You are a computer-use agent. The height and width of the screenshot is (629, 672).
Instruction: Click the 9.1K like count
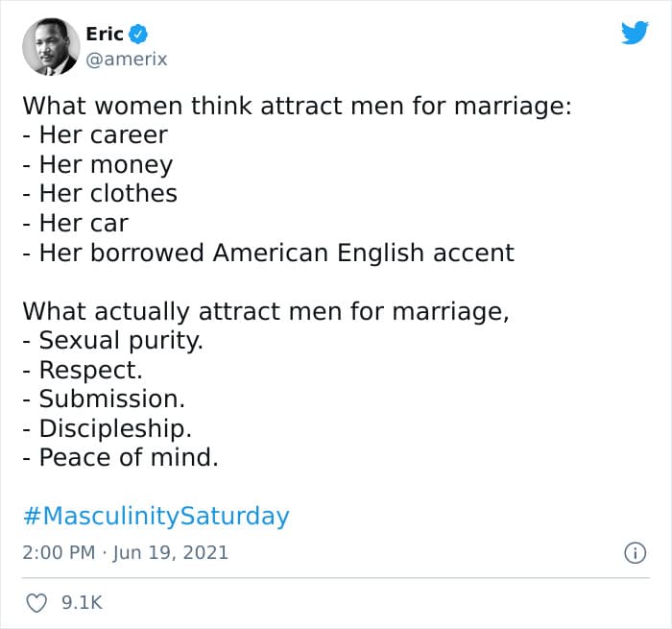(x=82, y=603)
